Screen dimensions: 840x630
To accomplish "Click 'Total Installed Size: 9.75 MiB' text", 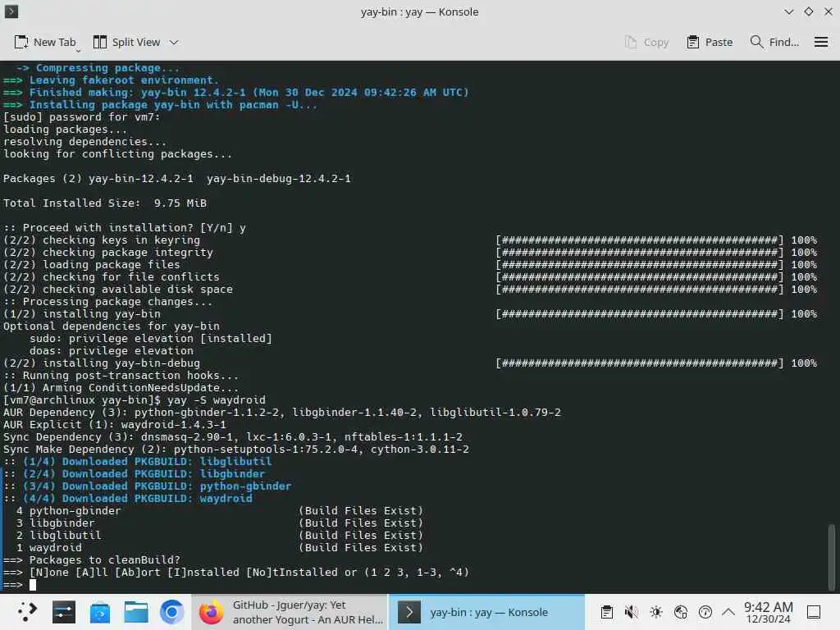I will click(x=105, y=203).
